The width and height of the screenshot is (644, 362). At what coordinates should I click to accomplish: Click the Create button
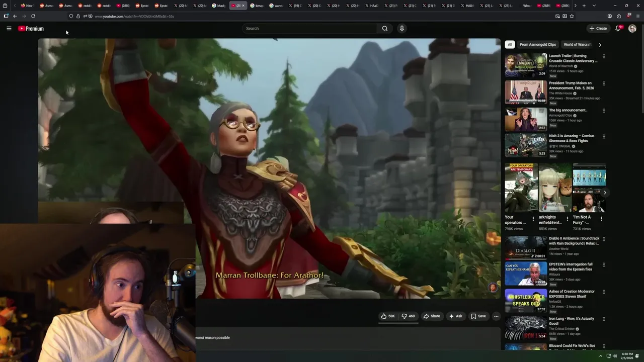click(598, 29)
